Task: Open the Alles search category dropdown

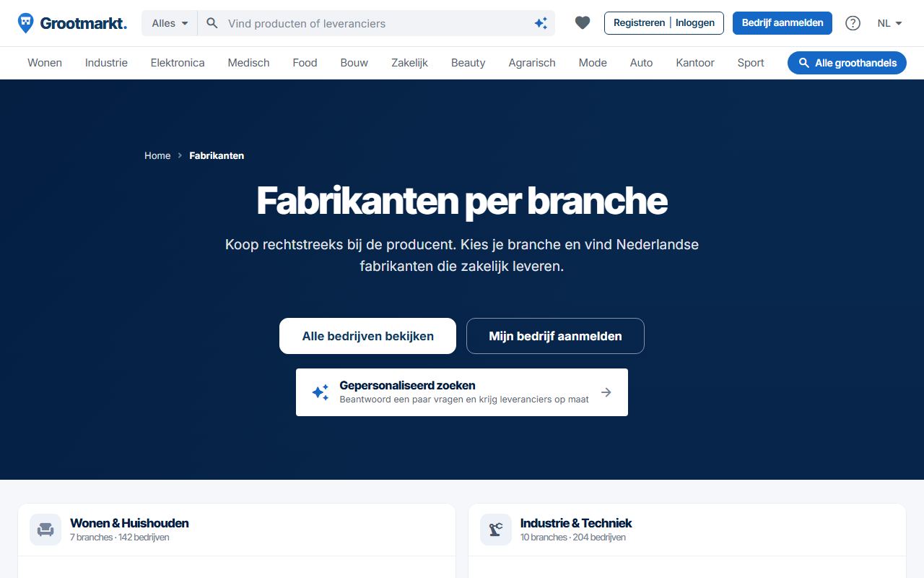Action: pyautogui.click(x=170, y=23)
